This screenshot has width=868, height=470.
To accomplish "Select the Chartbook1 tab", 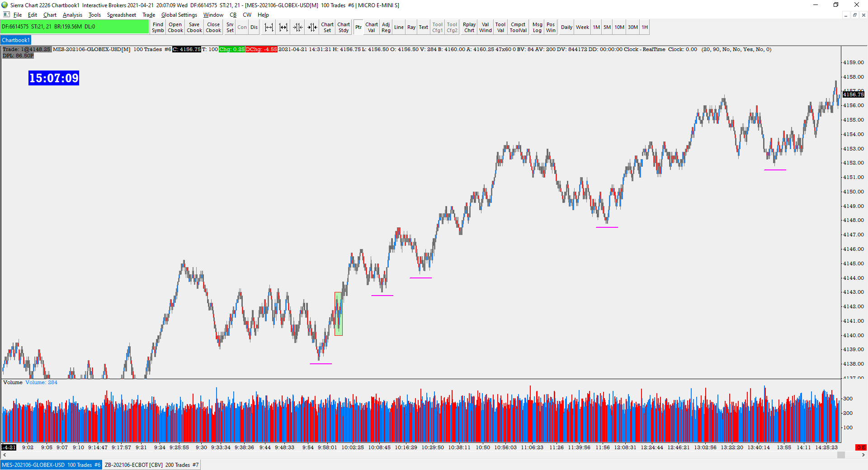I will [16, 40].
